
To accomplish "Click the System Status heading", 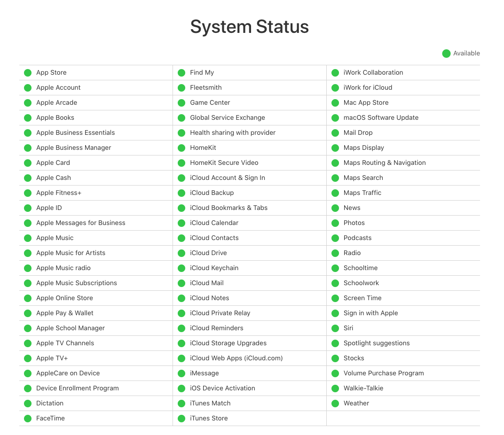I will pos(250,27).
